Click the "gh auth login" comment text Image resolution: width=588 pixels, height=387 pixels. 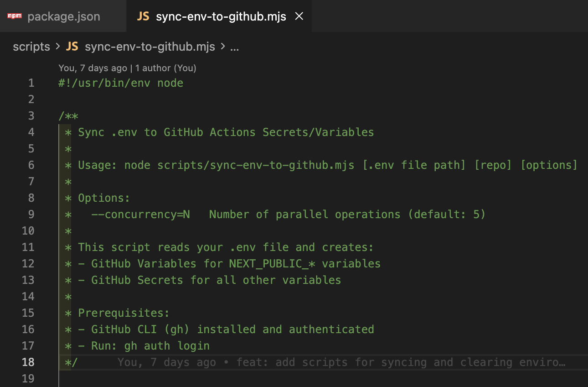tap(167, 346)
